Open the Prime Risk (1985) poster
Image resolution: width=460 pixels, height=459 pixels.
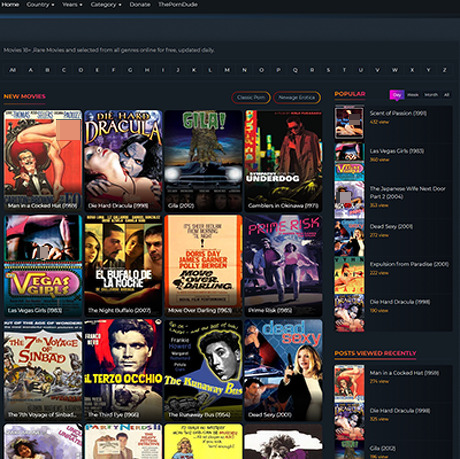pyautogui.click(x=283, y=265)
